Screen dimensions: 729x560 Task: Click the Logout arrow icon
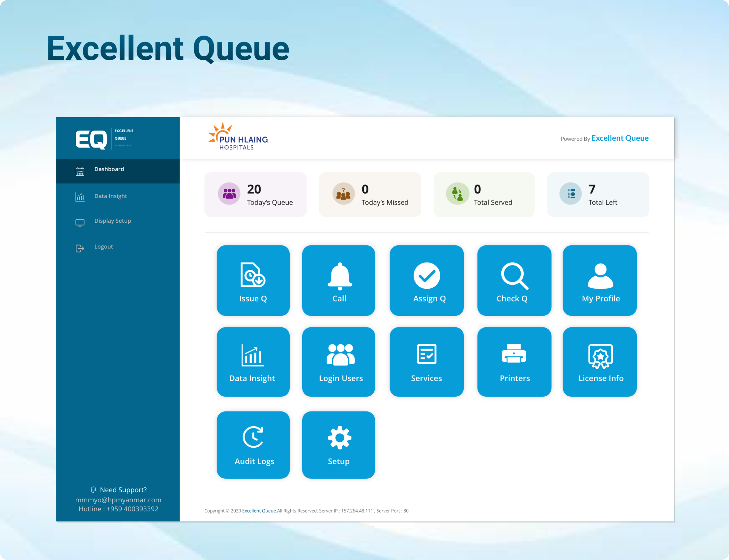pos(80,248)
